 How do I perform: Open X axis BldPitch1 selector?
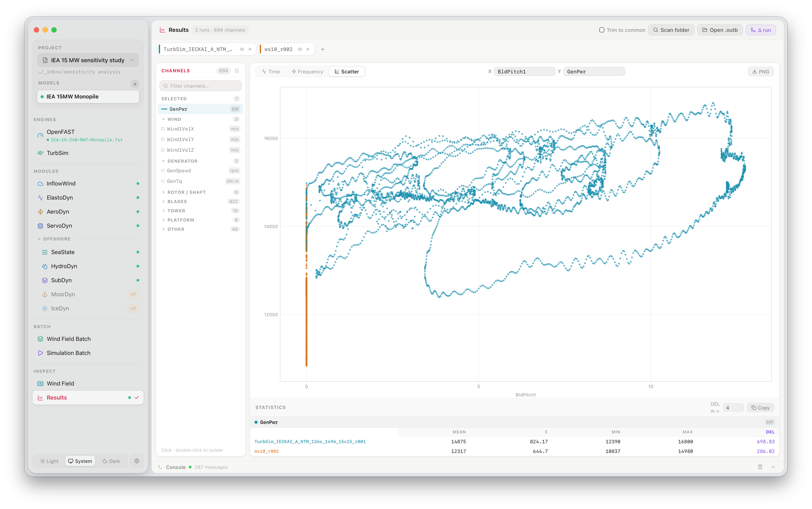tap(524, 71)
